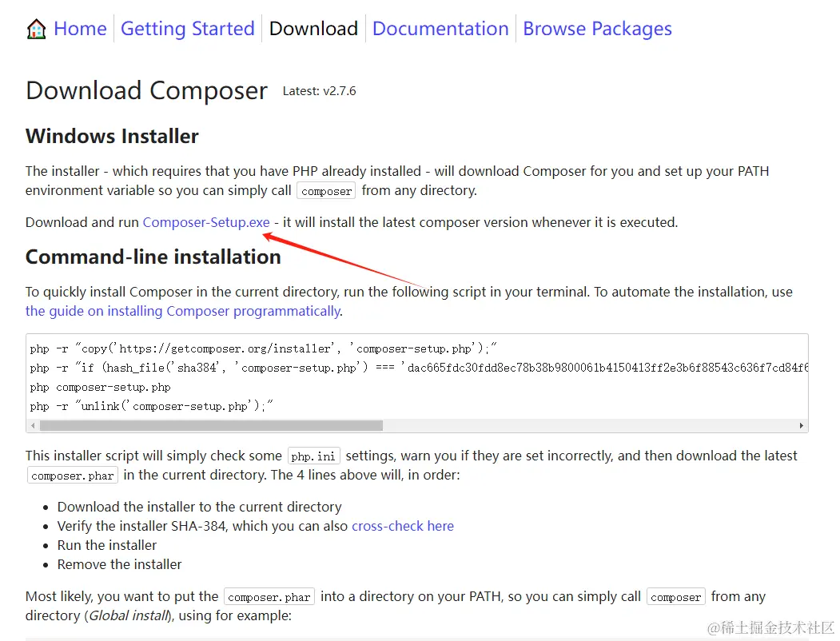The height and width of the screenshot is (641, 840).
Task: Click the 'Remove the installer' bullet
Action: (119, 564)
